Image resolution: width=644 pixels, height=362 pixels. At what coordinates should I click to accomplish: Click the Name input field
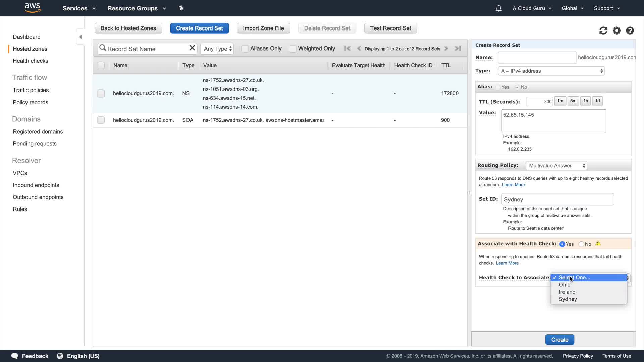point(537,57)
